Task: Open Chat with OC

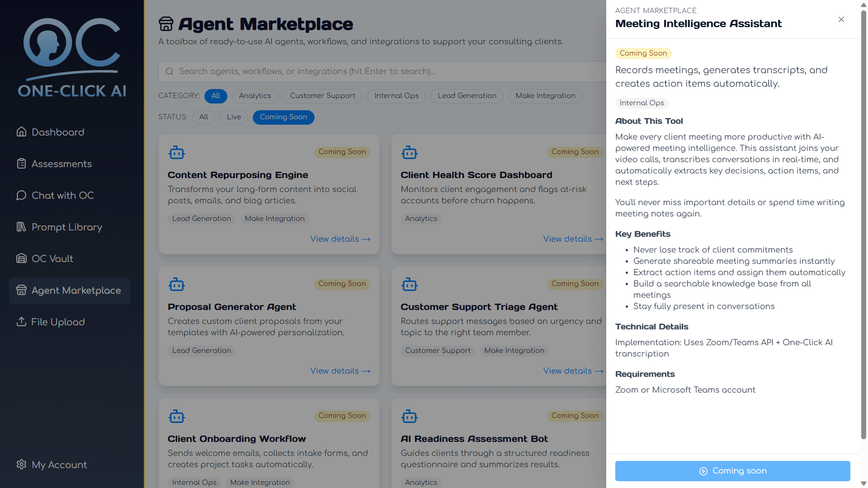Action: point(62,195)
